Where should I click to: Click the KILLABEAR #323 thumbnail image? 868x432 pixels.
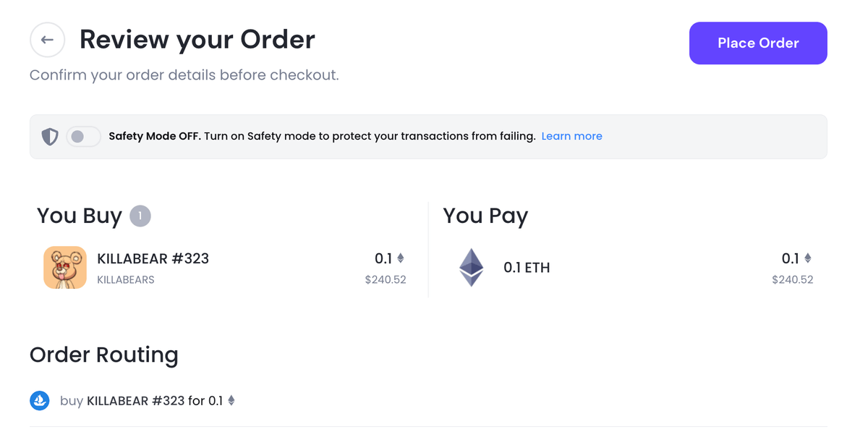coord(65,267)
